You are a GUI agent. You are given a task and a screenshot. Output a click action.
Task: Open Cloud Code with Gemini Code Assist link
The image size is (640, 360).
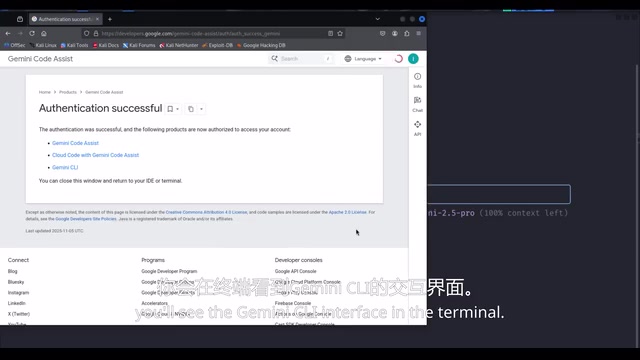coord(96,155)
